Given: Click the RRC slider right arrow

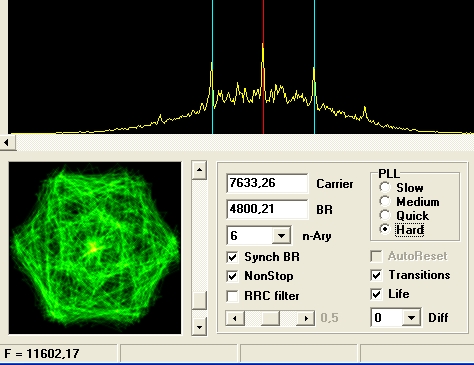Looking at the screenshot, I should tap(306, 318).
